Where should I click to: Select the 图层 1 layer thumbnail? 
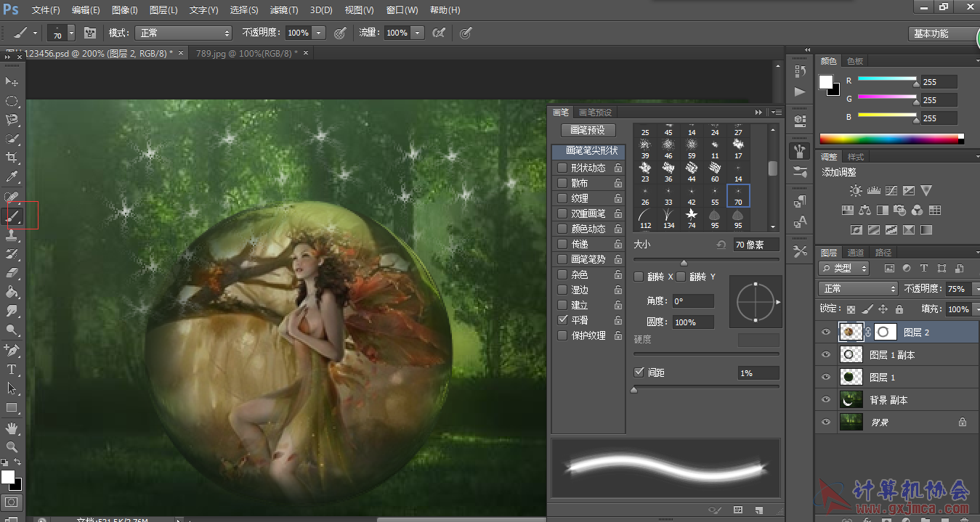(x=851, y=378)
